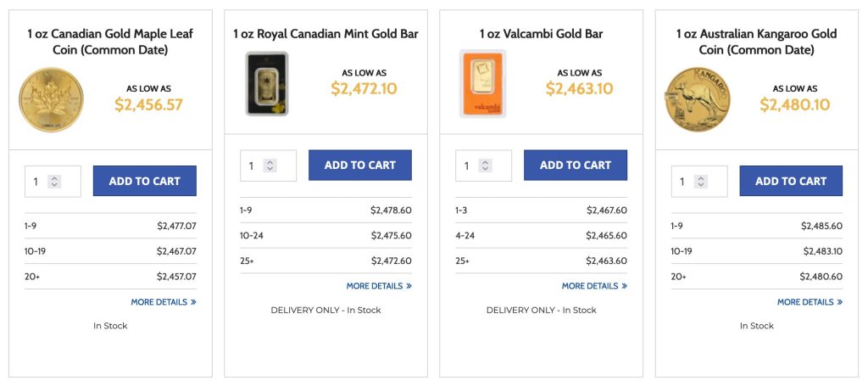Image resolution: width=868 pixels, height=387 pixels.
Task: Click the Royal Canadian Mint Gold Bar image
Action: click(x=266, y=83)
